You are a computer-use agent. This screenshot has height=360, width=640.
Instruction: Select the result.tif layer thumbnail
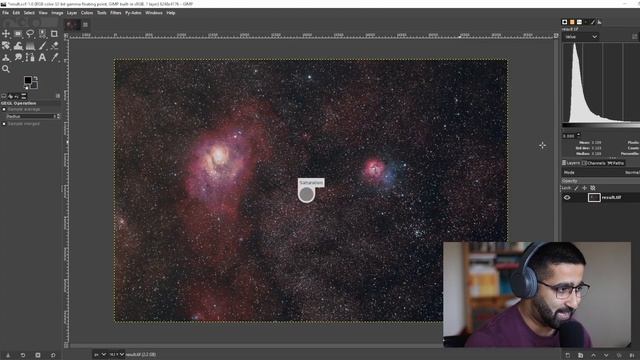(594, 198)
